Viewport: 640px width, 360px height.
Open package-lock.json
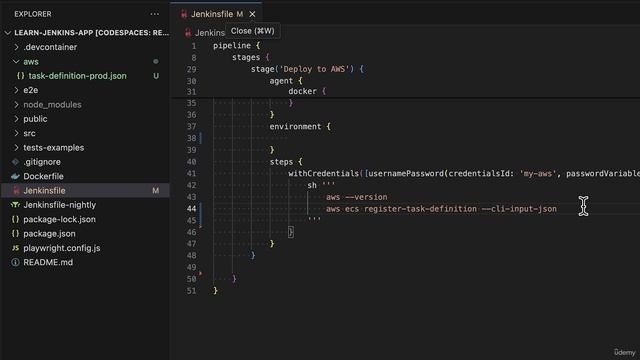click(59, 219)
